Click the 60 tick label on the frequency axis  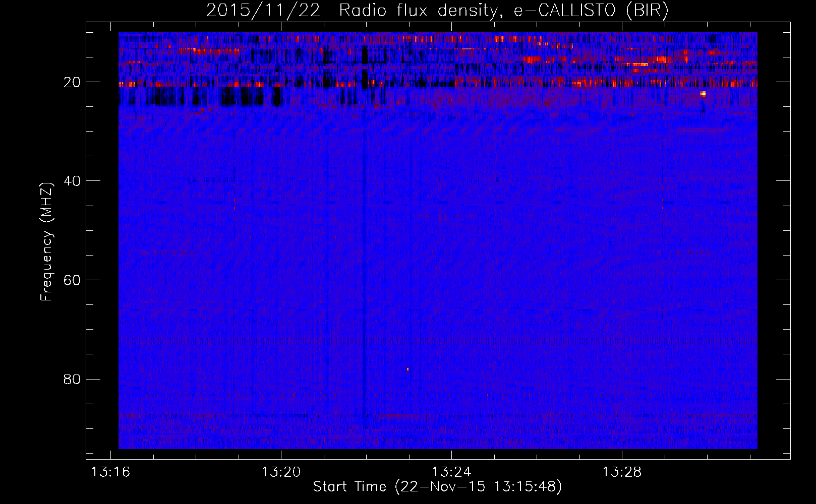click(x=72, y=280)
